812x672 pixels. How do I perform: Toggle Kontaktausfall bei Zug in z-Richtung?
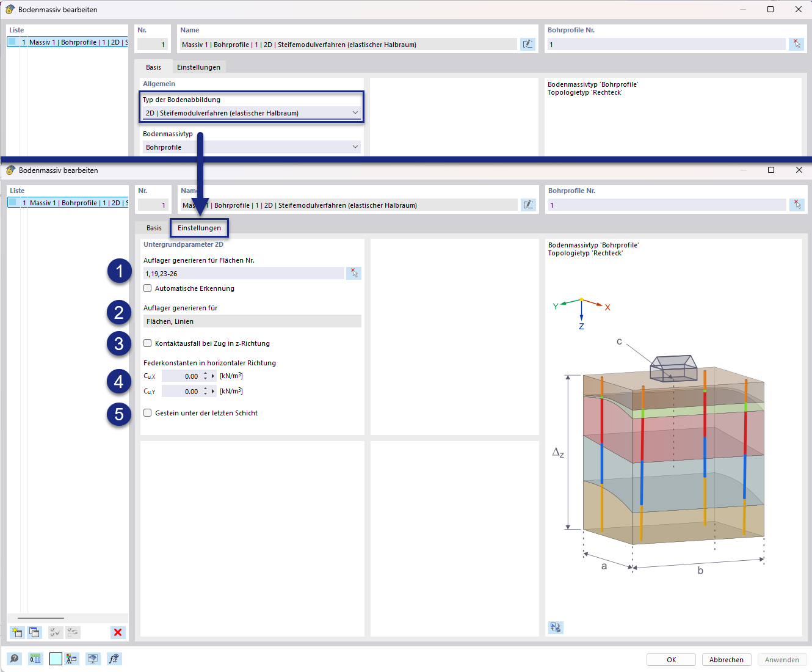[147, 343]
